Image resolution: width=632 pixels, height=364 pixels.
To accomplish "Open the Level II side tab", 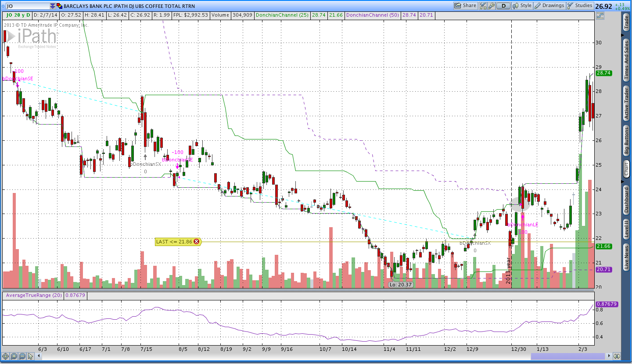I will 626,229.
